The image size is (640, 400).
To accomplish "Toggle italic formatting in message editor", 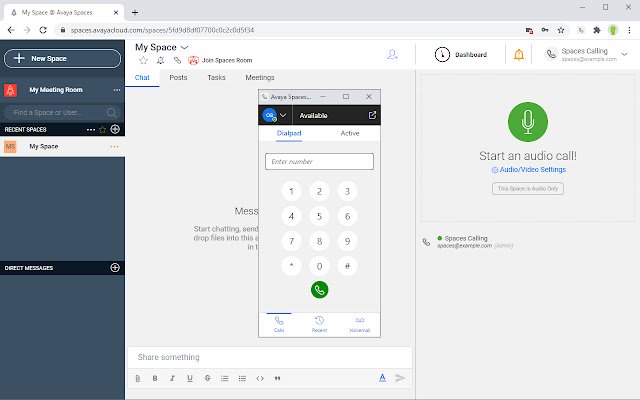I will pyautogui.click(x=173, y=378).
